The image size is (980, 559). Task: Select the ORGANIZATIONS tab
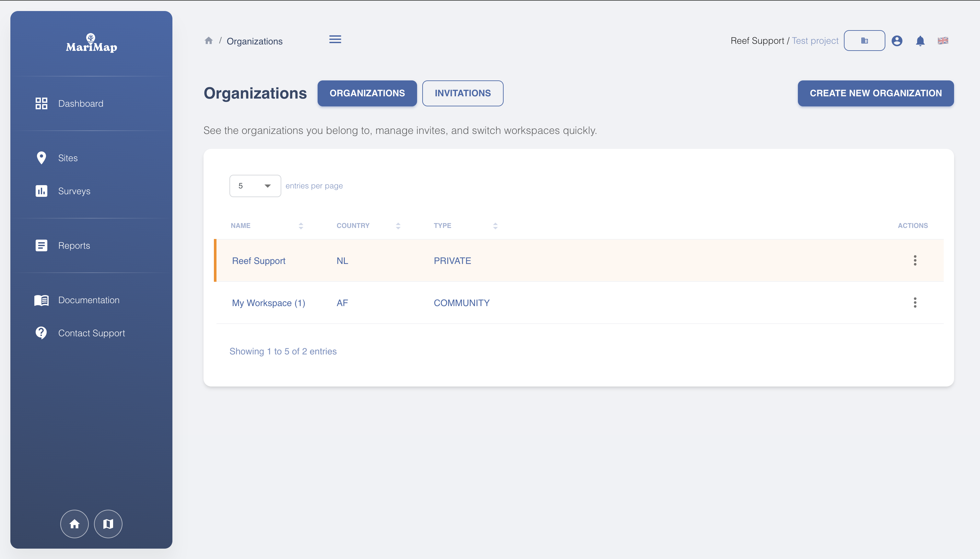pyautogui.click(x=367, y=93)
